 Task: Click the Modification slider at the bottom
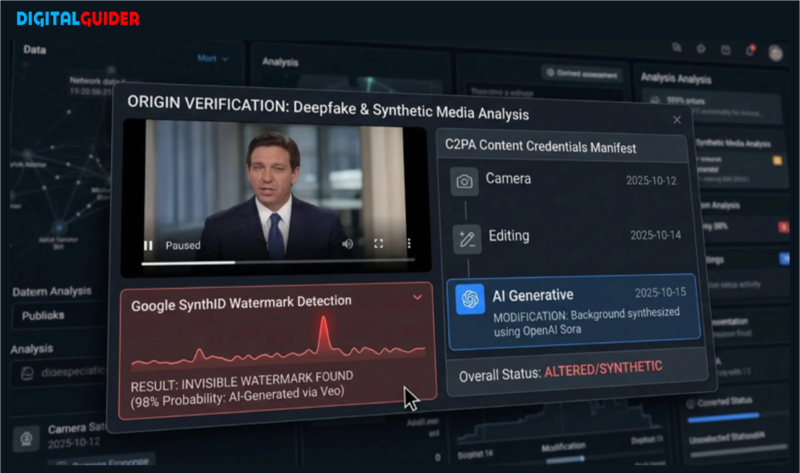point(566,460)
